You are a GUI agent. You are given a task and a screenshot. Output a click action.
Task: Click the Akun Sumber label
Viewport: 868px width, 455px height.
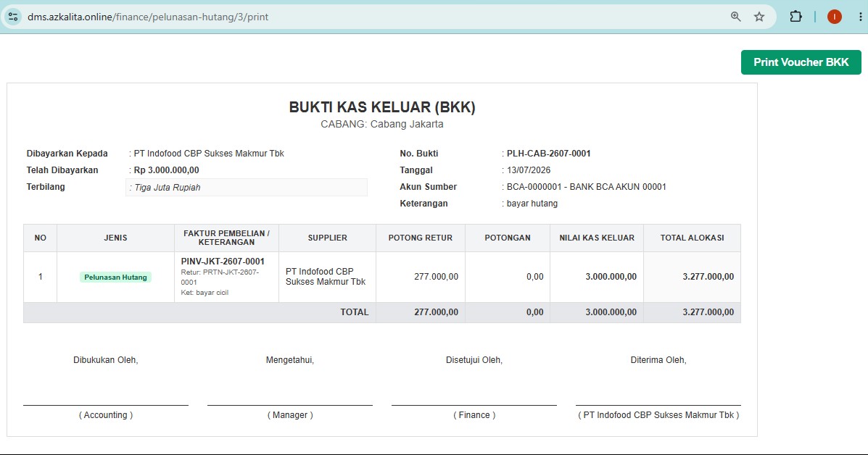[429, 187]
